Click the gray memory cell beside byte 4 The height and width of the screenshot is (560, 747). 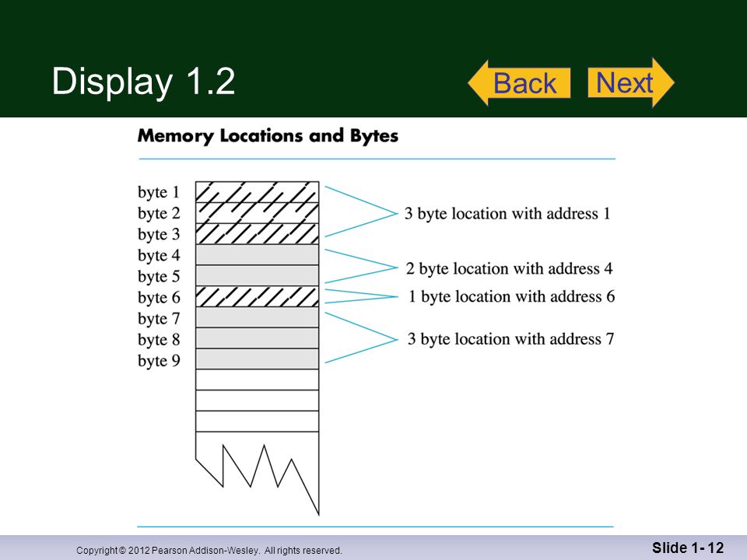coord(258,255)
